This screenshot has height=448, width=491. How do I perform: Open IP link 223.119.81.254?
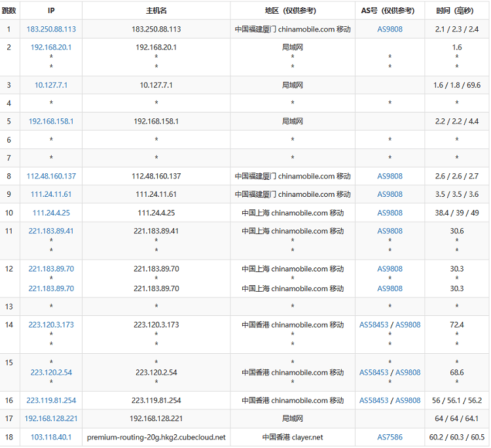(x=51, y=400)
